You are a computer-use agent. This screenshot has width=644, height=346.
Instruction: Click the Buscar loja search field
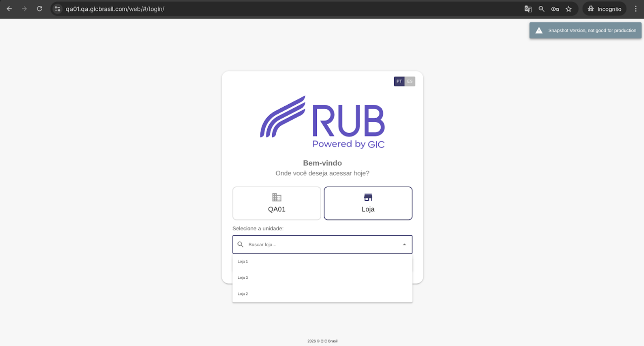[322, 244]
